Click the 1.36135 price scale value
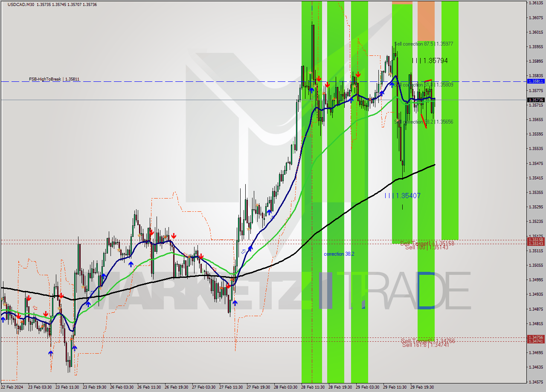546x392 pixels. (536, 3)
